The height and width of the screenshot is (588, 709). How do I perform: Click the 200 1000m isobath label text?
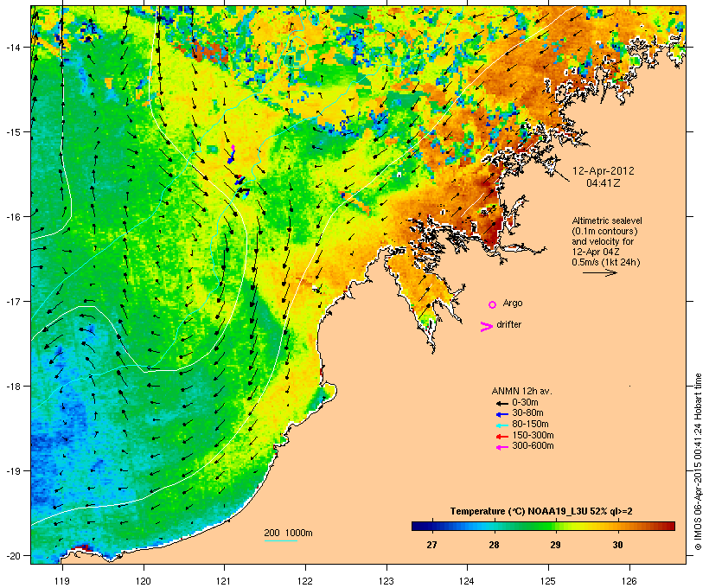(288, 533)
